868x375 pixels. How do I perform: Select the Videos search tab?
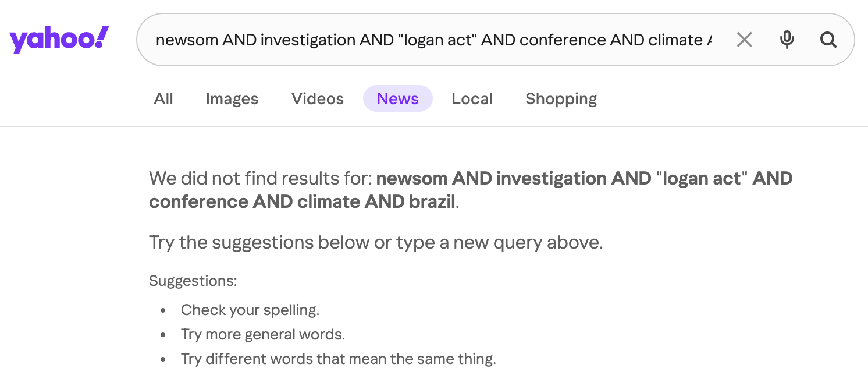(x=318, y=99)
